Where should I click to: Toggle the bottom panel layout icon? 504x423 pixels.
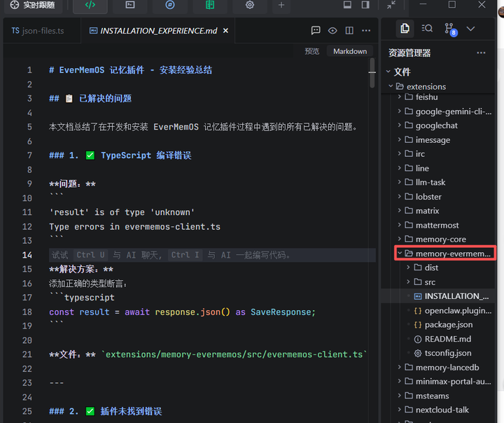click(x=347, y=5)
